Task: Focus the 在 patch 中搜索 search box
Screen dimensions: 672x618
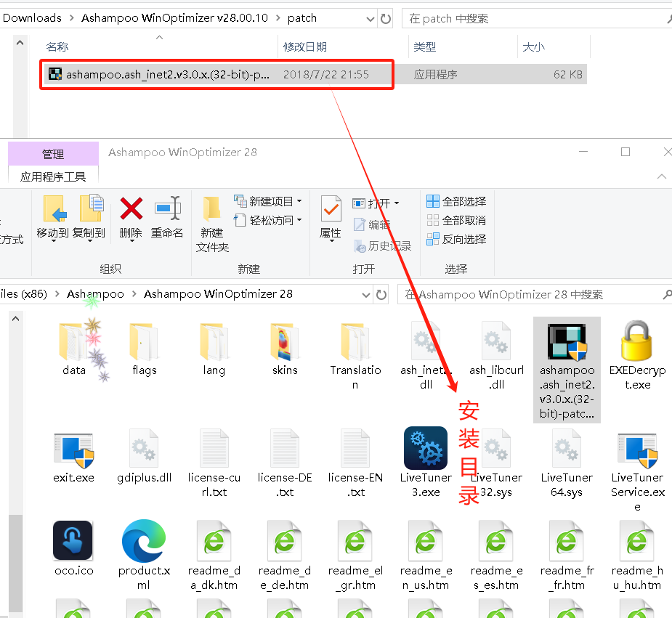Action: point(535,19)
